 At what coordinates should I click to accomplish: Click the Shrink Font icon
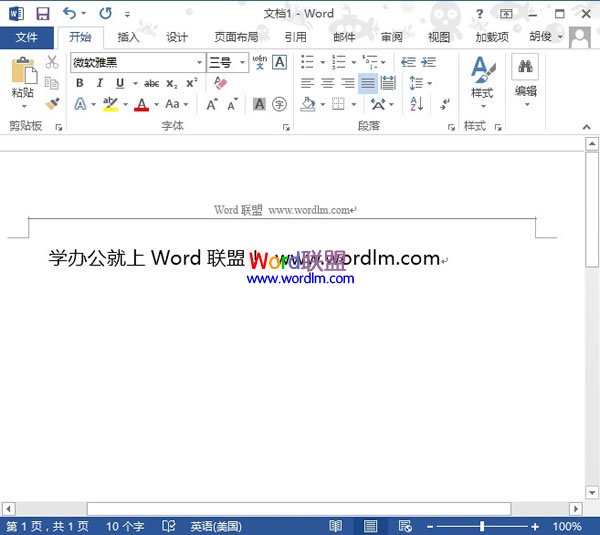(x=232, y=104)
